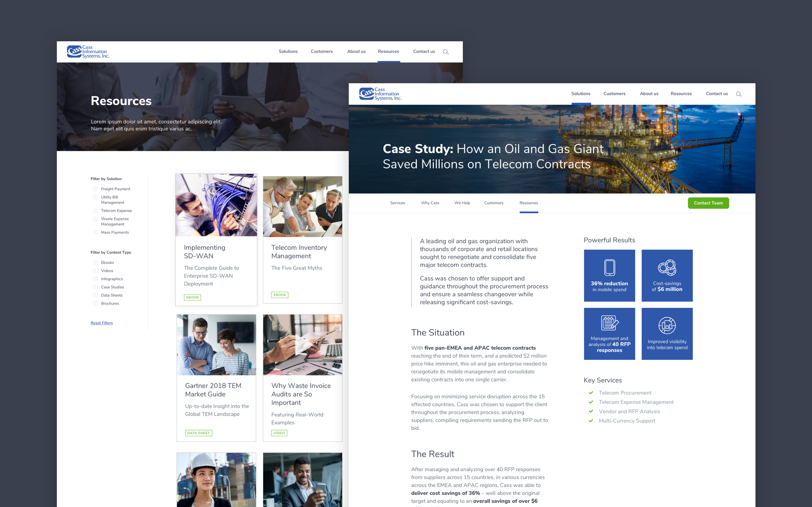812x507 pixels.
Task: Check the Freight Payment filter
Action: pyautogui.click(x=96, y=189)
